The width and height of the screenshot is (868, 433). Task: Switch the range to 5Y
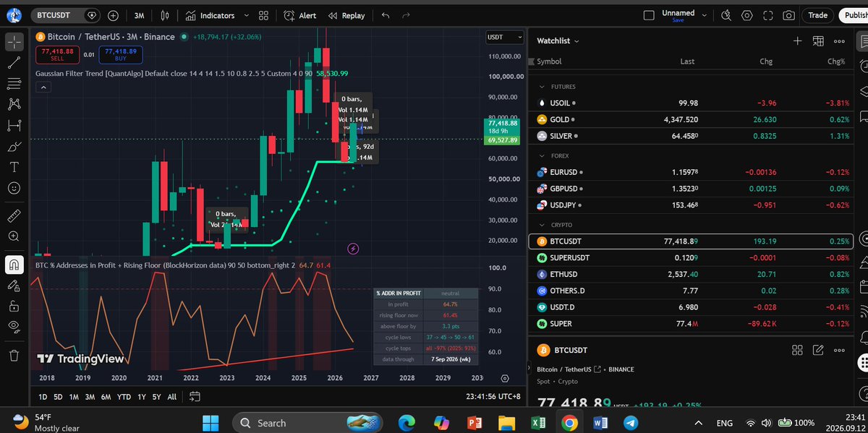(156, 397)
